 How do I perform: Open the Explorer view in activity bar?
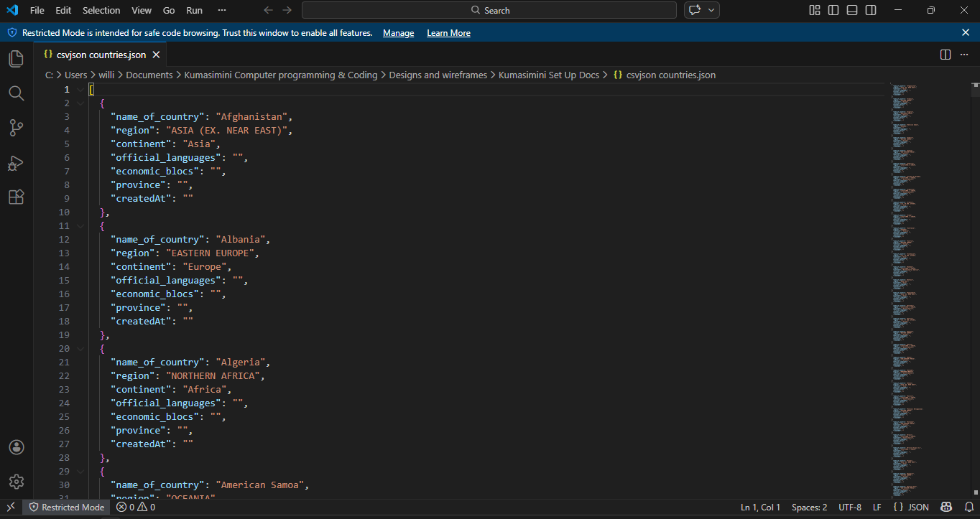pyautogui.click(x=16, y=59)
